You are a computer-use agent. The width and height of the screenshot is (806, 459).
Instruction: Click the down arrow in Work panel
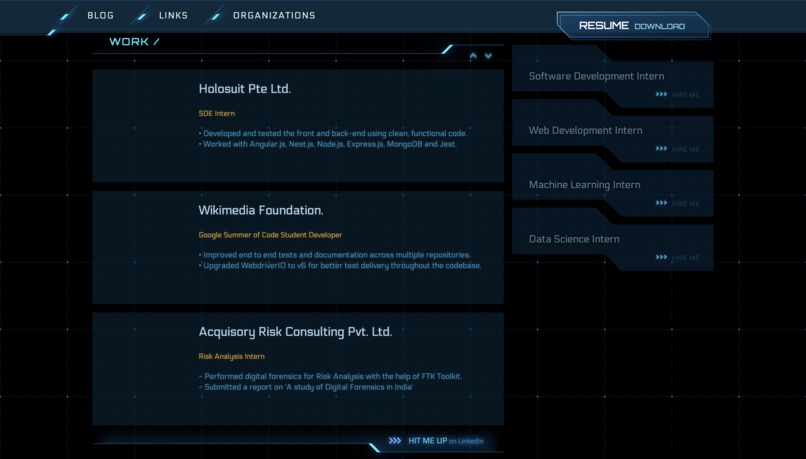[x=488, y=56]
